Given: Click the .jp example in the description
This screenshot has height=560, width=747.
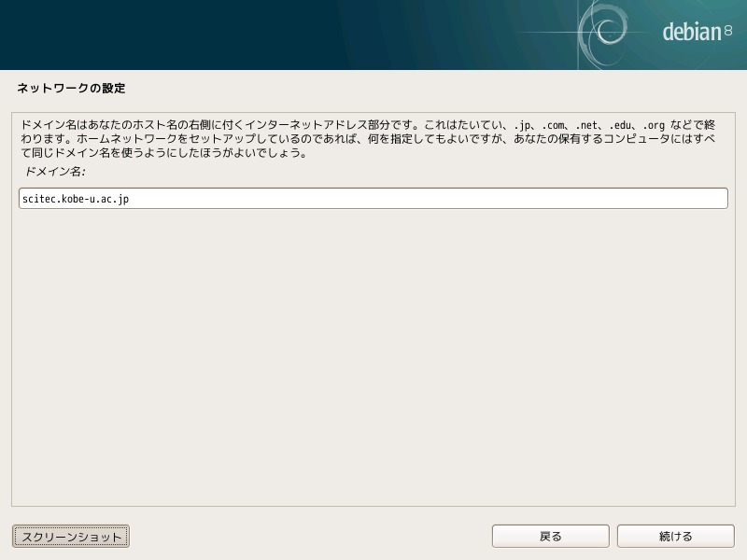Looking at the screenshot, I should point(523,125).
